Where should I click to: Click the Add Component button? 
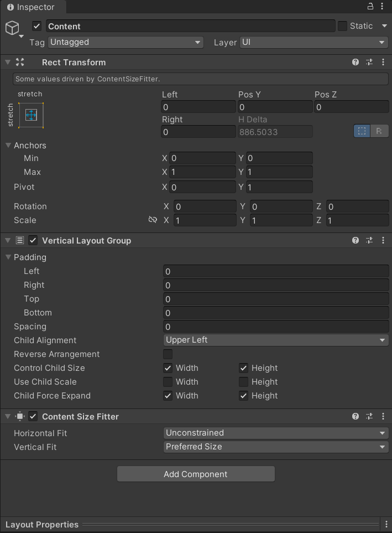click(196, 474)
